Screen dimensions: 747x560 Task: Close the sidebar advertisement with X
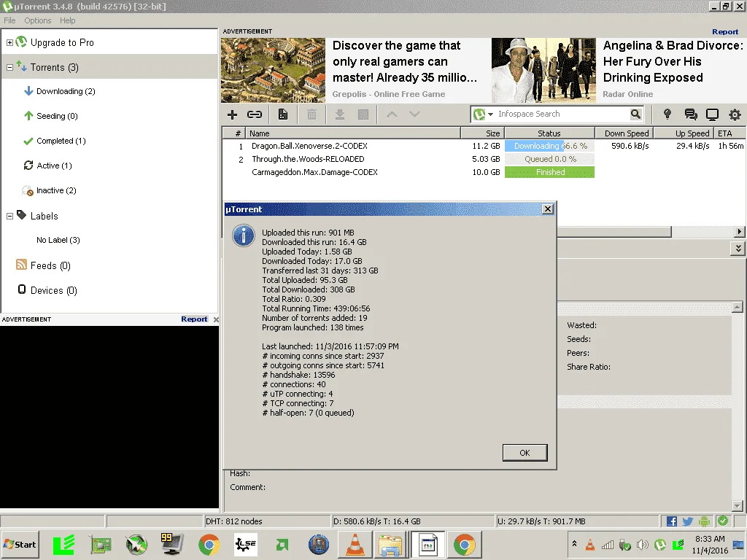pos(216,319)
